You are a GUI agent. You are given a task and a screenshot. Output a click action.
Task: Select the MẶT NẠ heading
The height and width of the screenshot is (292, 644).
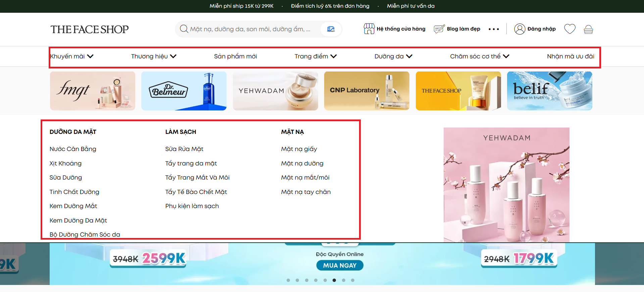coord(292,132)
